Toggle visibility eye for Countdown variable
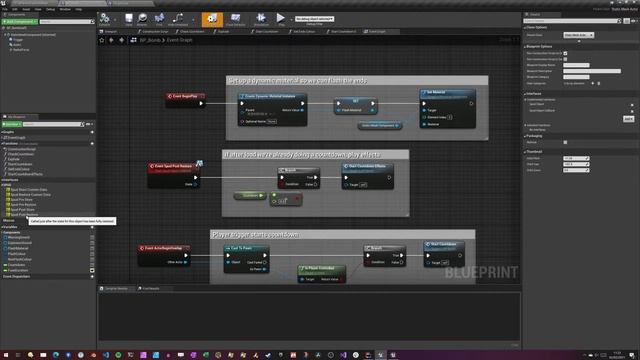 (92, 265)
